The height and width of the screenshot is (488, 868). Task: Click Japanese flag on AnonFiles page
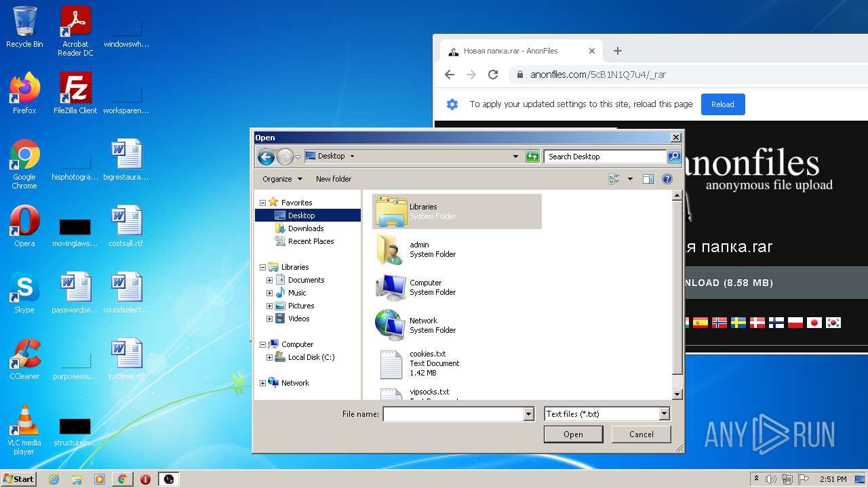[814, 323]
